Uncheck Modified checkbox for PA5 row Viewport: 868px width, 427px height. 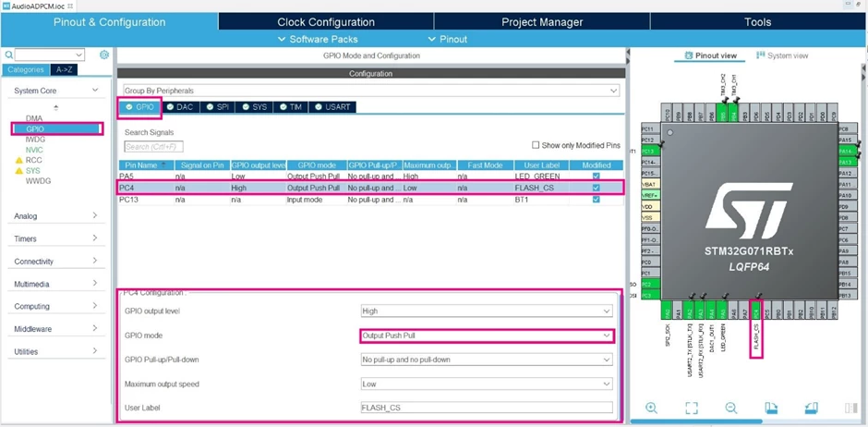click(596, 177)
